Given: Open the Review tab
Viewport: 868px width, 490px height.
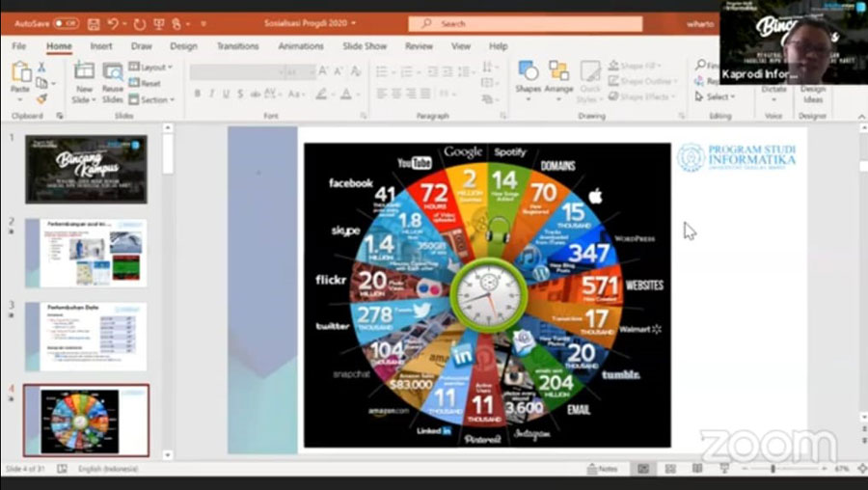Looking at the screenshot, I should [x=419, y=46].
